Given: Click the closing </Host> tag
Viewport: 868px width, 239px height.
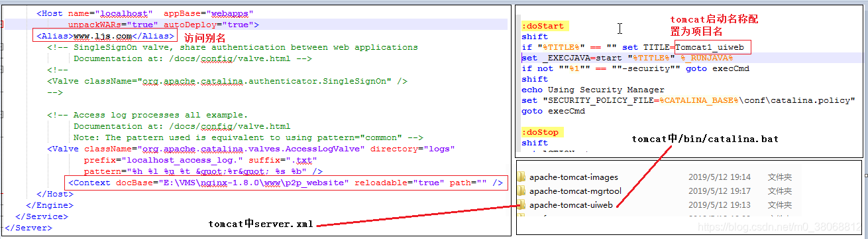Looking at the screenshot, I should 55,194.
